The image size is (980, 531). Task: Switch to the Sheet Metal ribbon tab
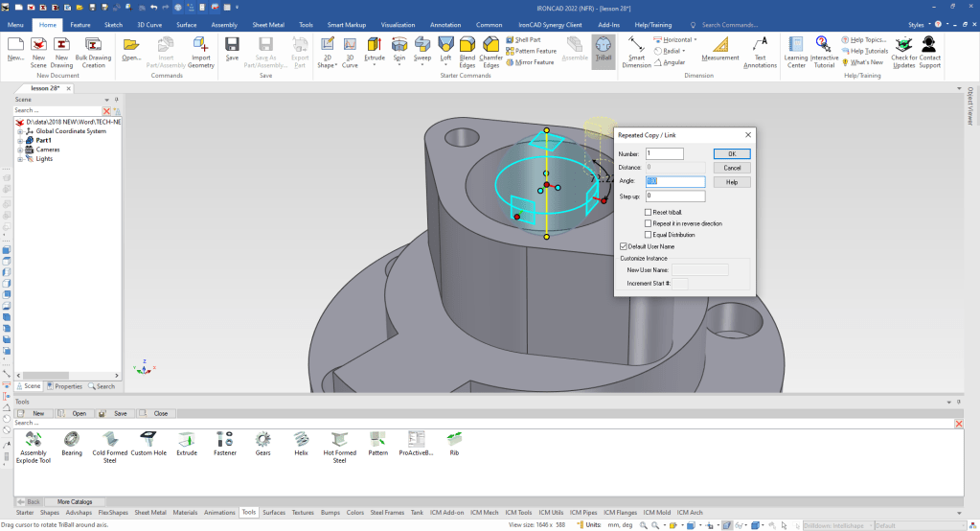[268, 24]
